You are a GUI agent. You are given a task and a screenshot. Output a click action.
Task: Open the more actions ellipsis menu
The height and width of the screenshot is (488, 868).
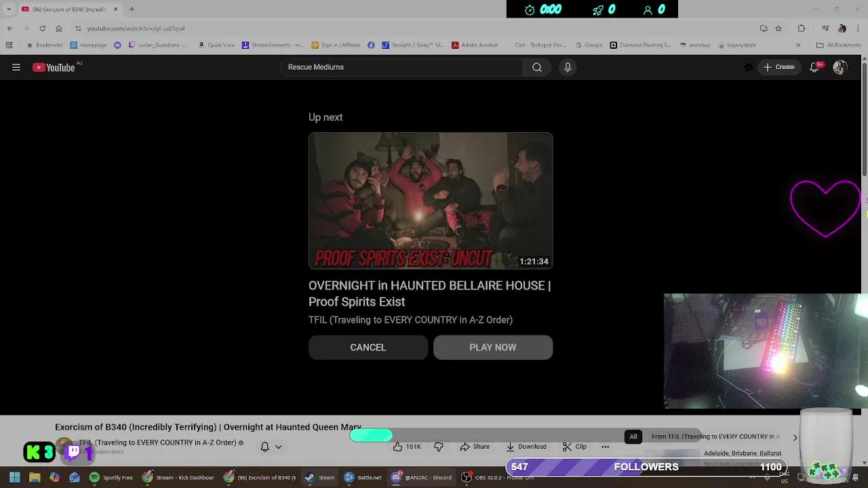point(605,447)
